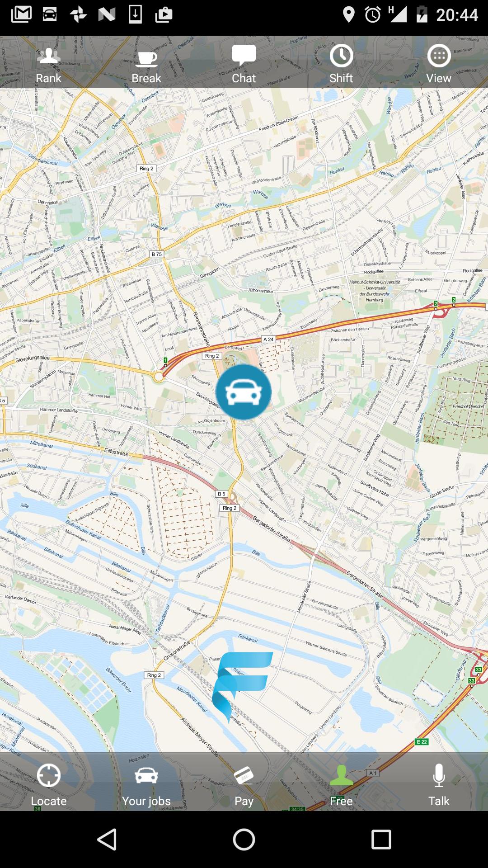Tap the alarm clock status icon

[373, 15]
